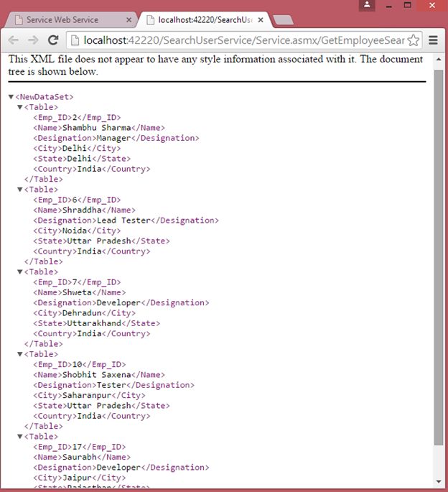448x492 pixels.
Task: Collapse the NewDataSet root node
Action: point(11,97)
